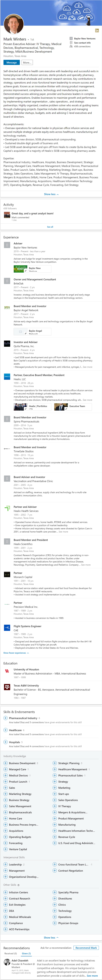The height and width of the screenshot is (980, 102).
Task: Click See all in the Activity section
Action: tap(50, 227)
